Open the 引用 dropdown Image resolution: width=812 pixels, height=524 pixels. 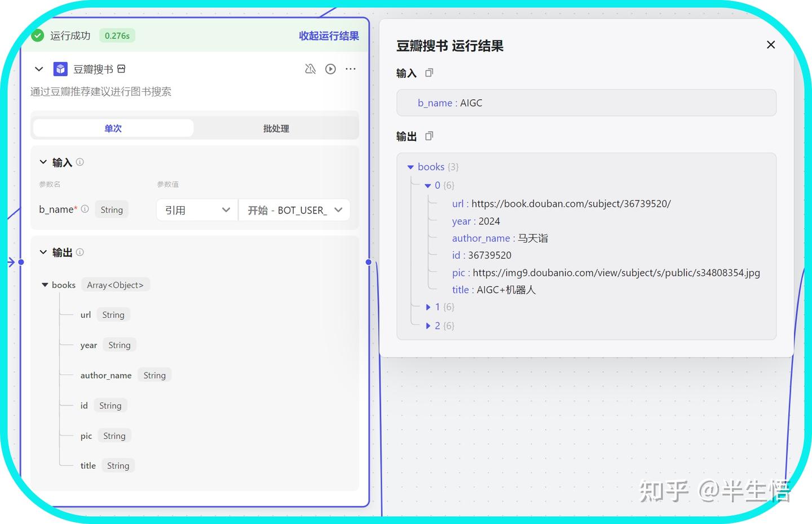pos(197,210)
